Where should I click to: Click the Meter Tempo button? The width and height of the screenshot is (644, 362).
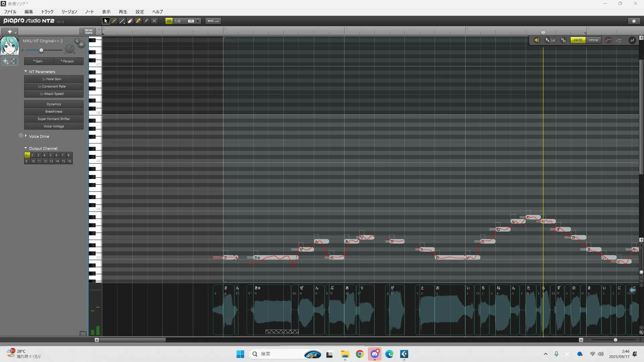(88, 32)
